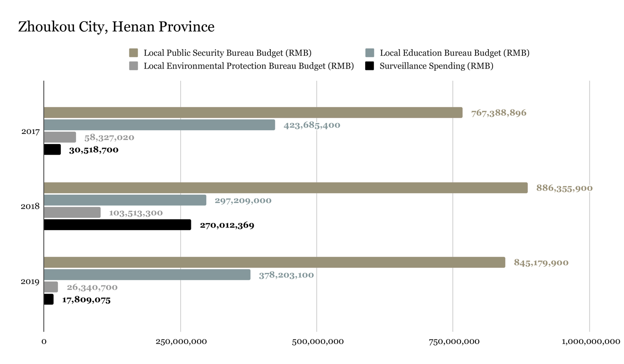Click the 2018 Environmental Protection budget bar
This screenshot has height=364, width=624.
72,213
